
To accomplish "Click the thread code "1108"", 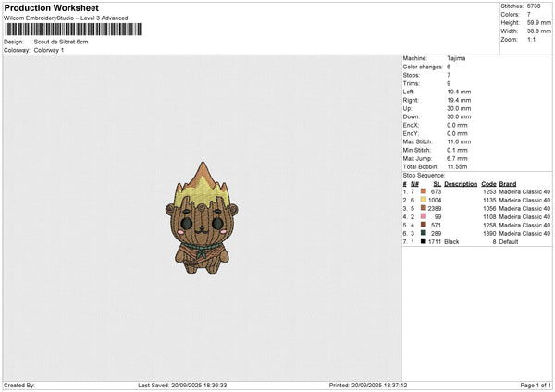I will coord(489,217).
